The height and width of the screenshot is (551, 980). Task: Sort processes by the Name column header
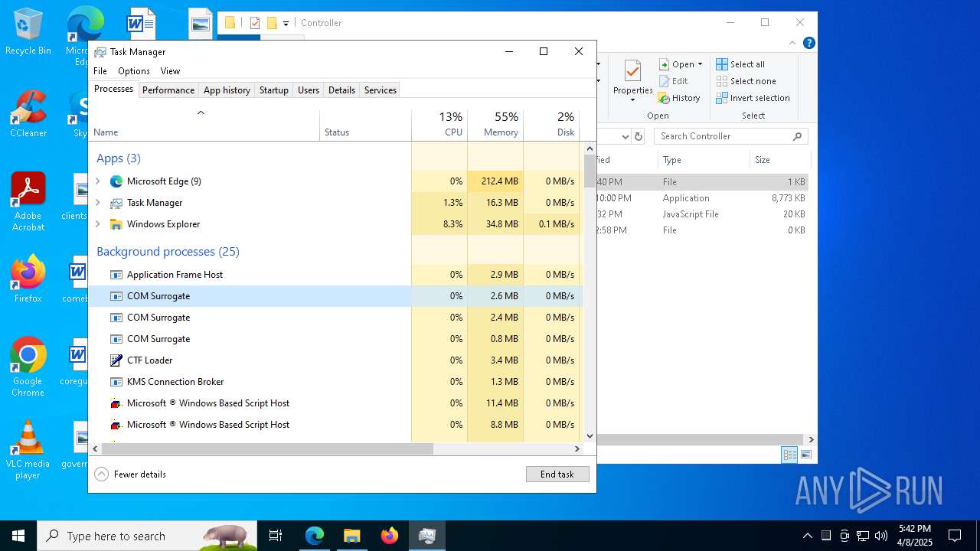coord(204,125)
